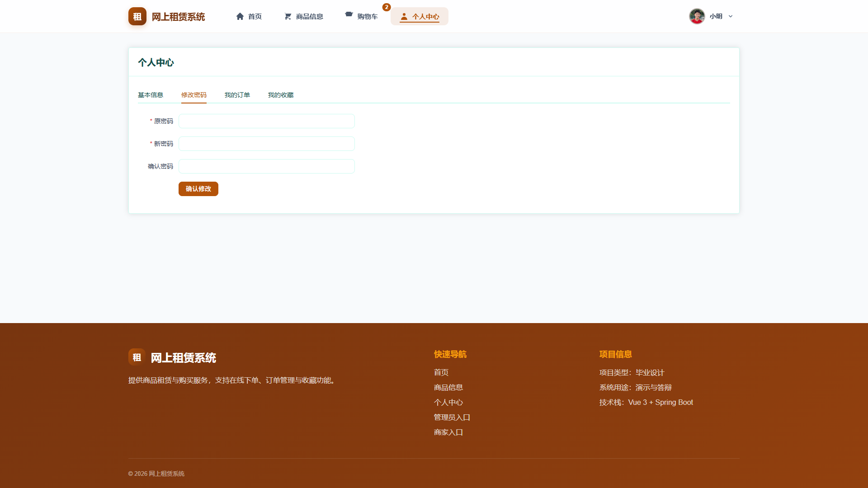Click the 租 logo icon in footer
868x488 pixels.
point(137,357)
